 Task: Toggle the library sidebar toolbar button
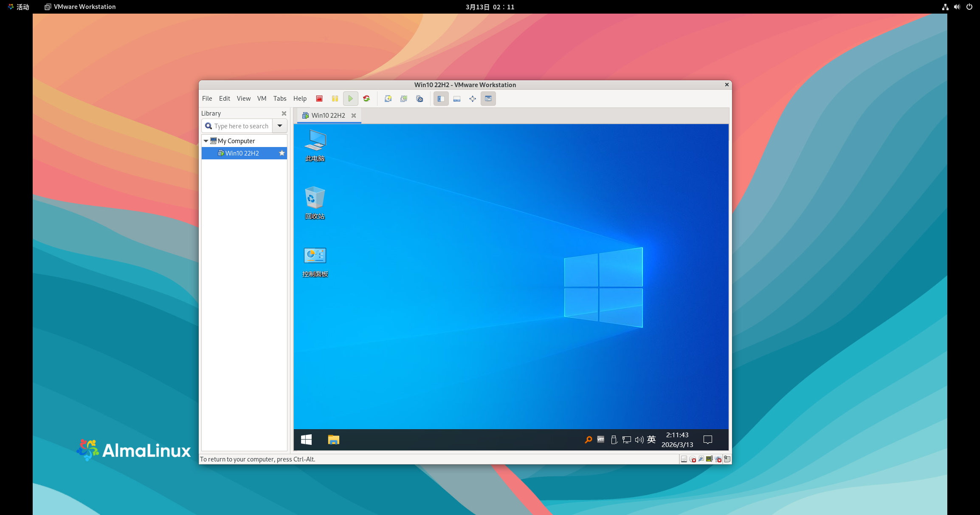coord(441,99)
